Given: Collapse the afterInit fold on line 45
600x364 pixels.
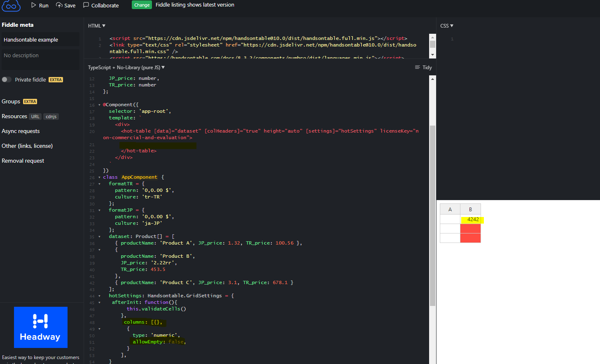Looking at the screenshot, I should tap(99, 303).
